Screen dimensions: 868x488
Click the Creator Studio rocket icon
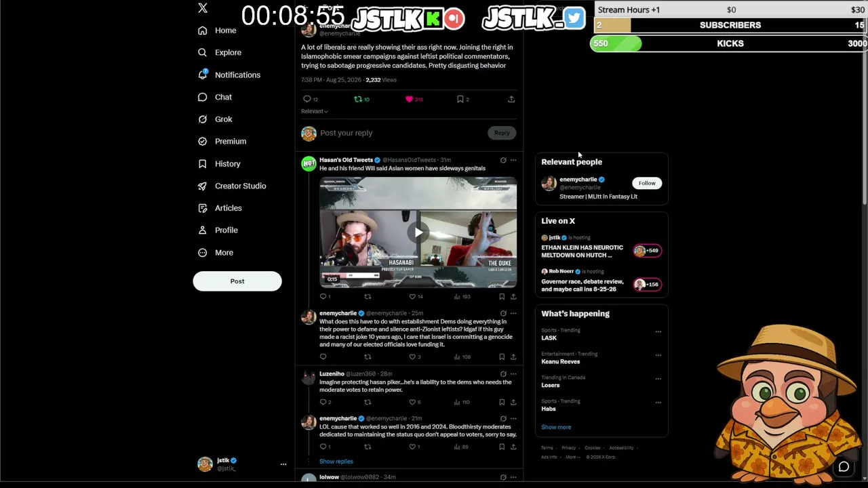pyautogui.click(x=202, y=186)
